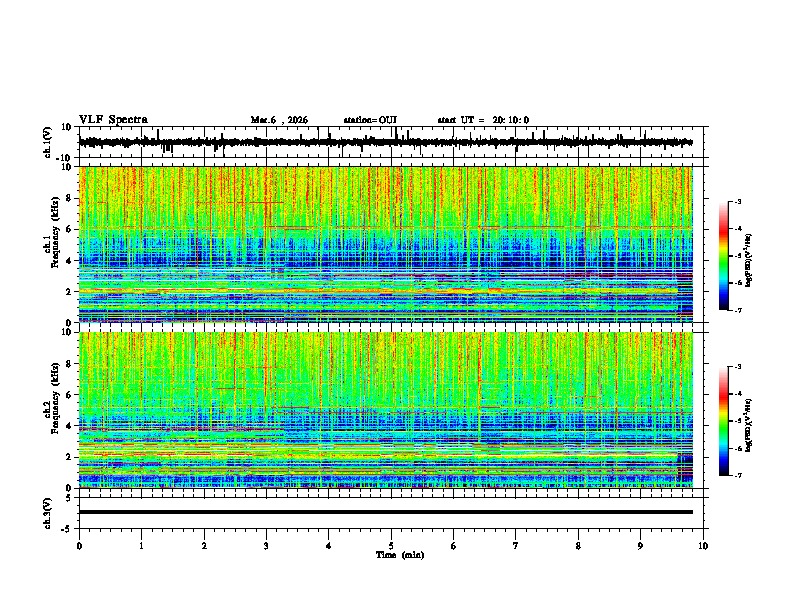Click the ch.1(V) waveform axis label

tap(48, 142)
